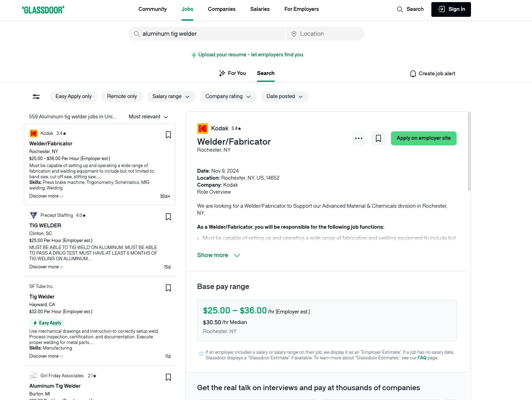Bookmark the Kodak Welder/Fabricator listing card

pos(168,135)
